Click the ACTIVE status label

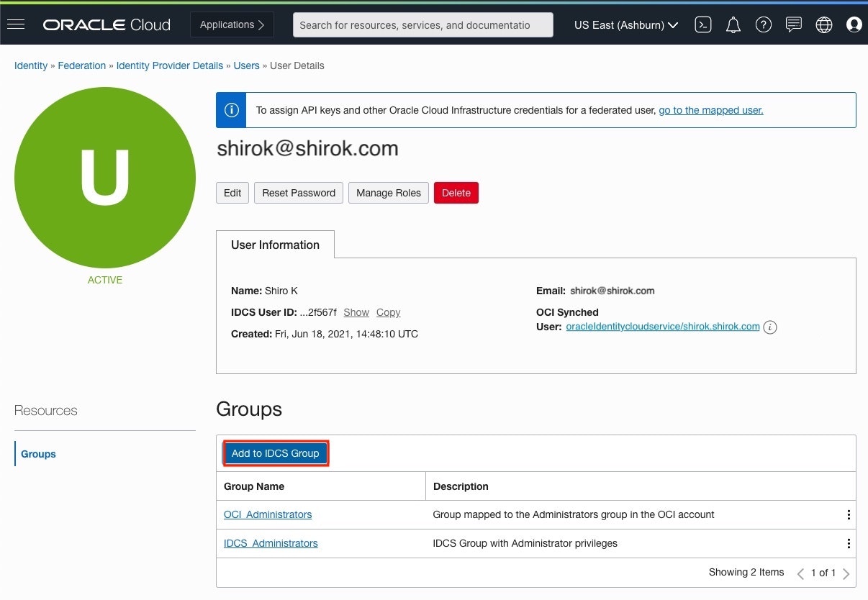pyautogui.click(x=105, y=280)
